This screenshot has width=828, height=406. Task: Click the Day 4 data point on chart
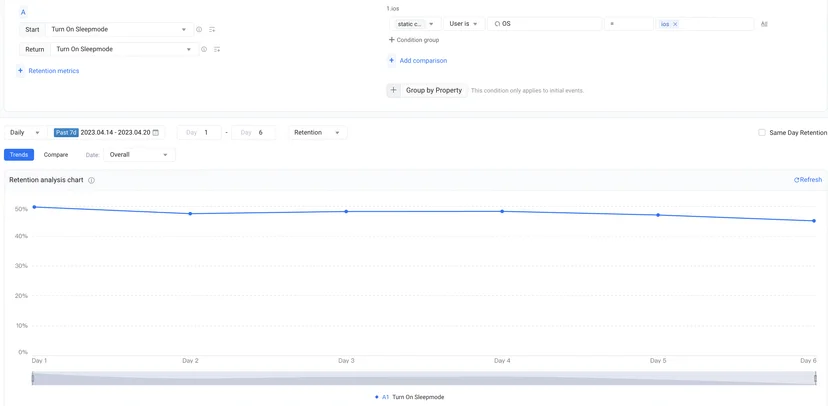(502, 211)
